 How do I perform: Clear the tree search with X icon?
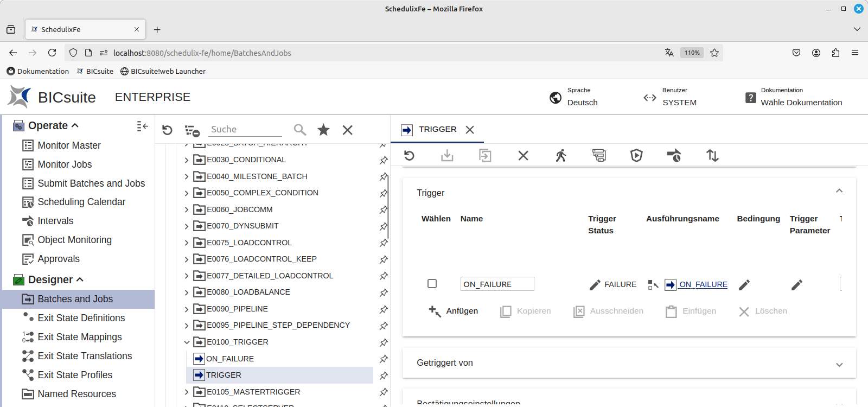coord(348,130)
